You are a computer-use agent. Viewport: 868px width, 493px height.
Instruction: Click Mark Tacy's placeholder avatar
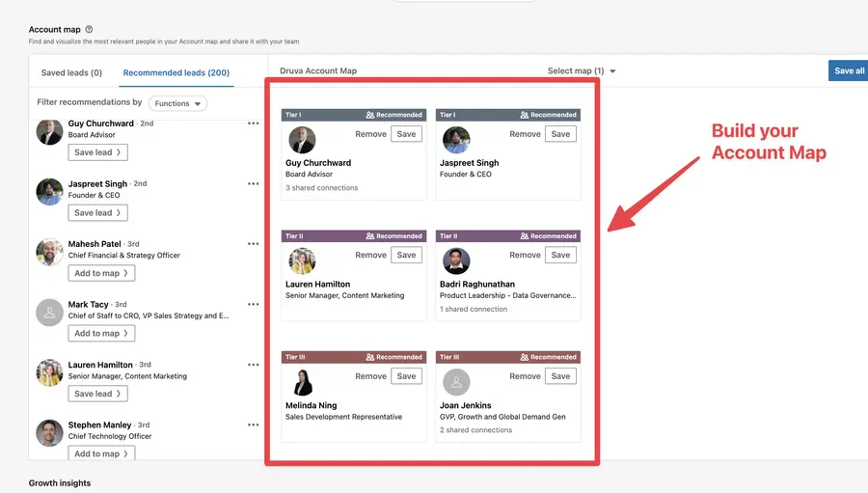pyautogui.click(x=49, y=313)
